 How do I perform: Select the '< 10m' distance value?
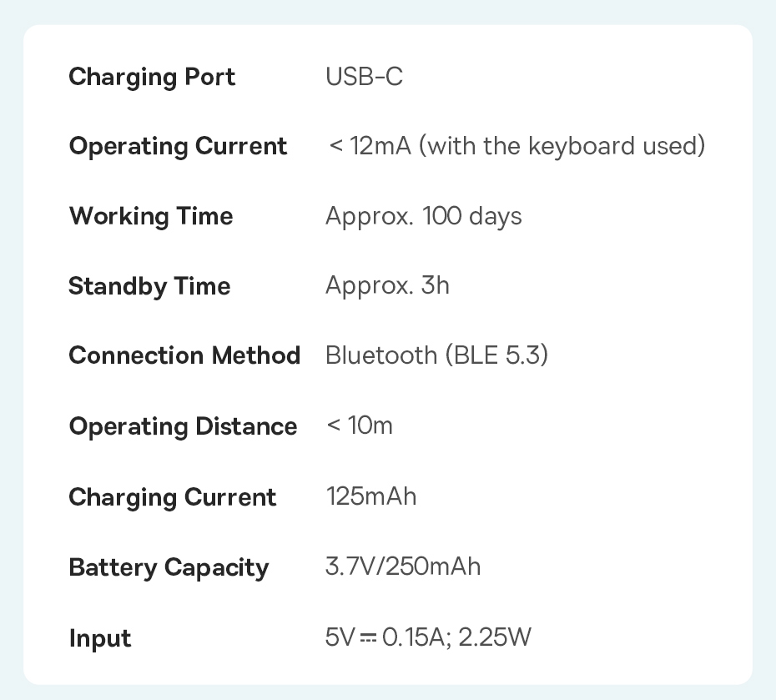[x=360, y=426]
